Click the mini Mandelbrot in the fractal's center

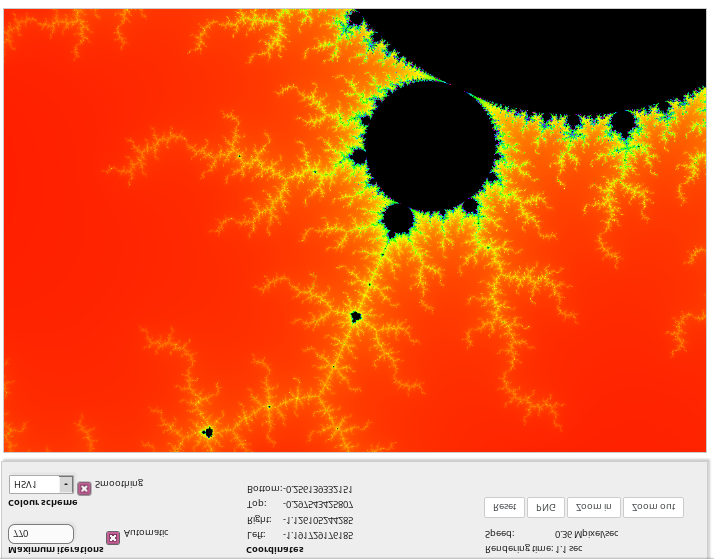pos(356,317)
